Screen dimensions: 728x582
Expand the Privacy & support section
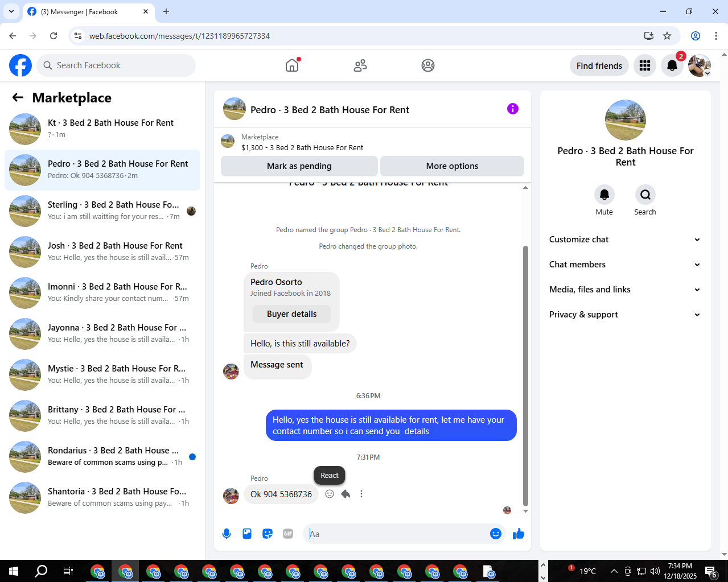click(624, 315)
